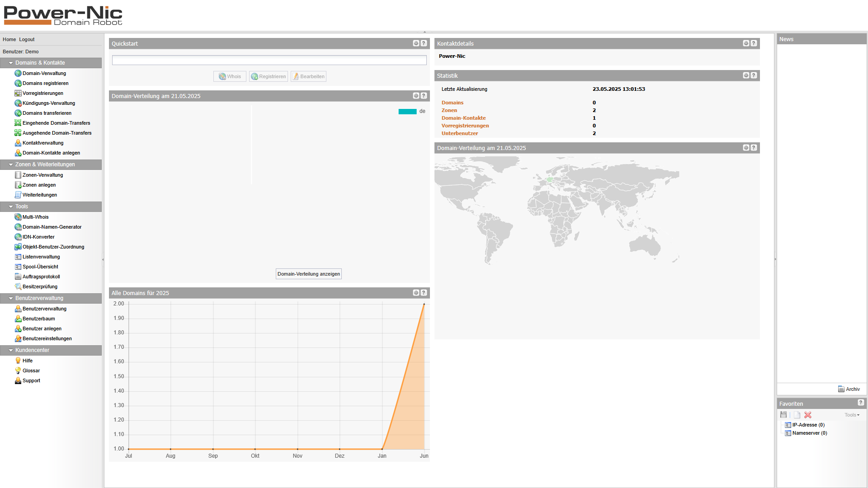
Task: Open the Tools dropdown in Favoriten
Action: (x=852, y=415)
